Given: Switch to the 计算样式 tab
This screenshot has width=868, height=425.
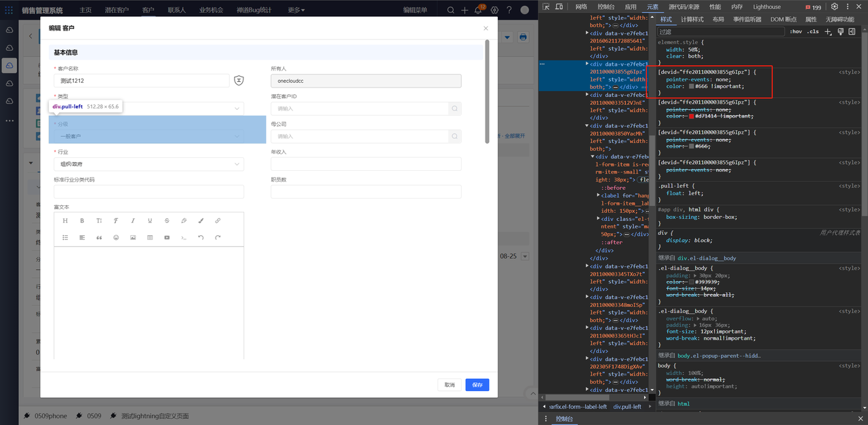Looking at the screenshot, I should pyautogui.click(x=692, y=20).
